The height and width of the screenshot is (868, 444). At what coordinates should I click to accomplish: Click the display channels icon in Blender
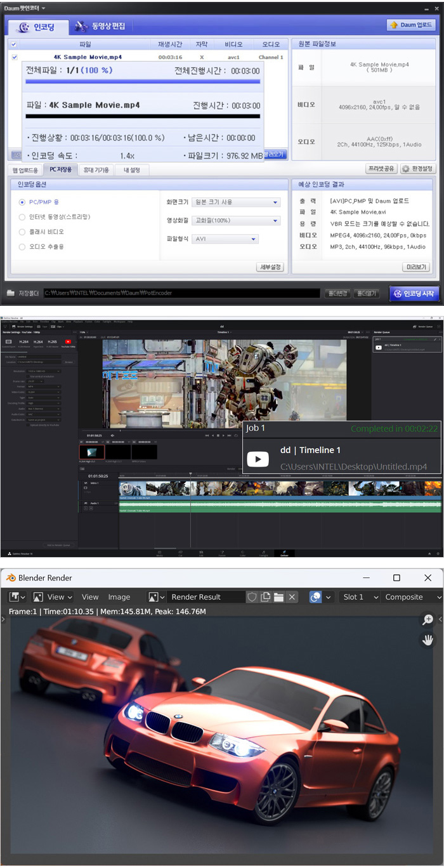pyautogui.click(x=315, y=597)
